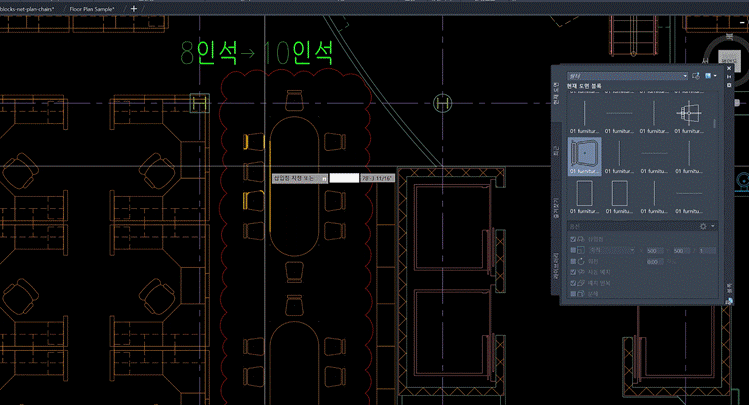Open a new drawing tab with plus

click(134, 9)
